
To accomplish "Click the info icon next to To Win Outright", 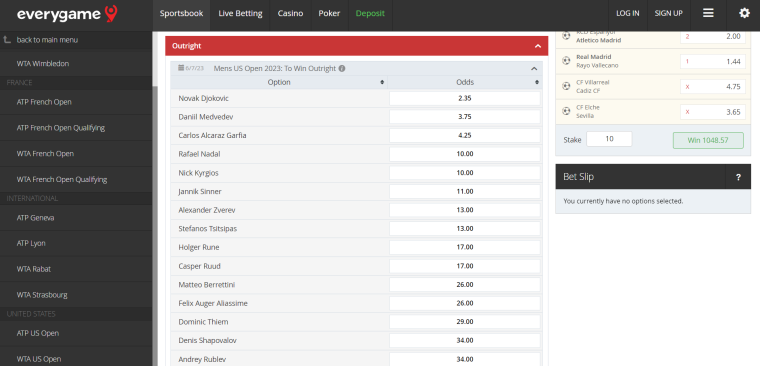I will [x=342, y=69].
